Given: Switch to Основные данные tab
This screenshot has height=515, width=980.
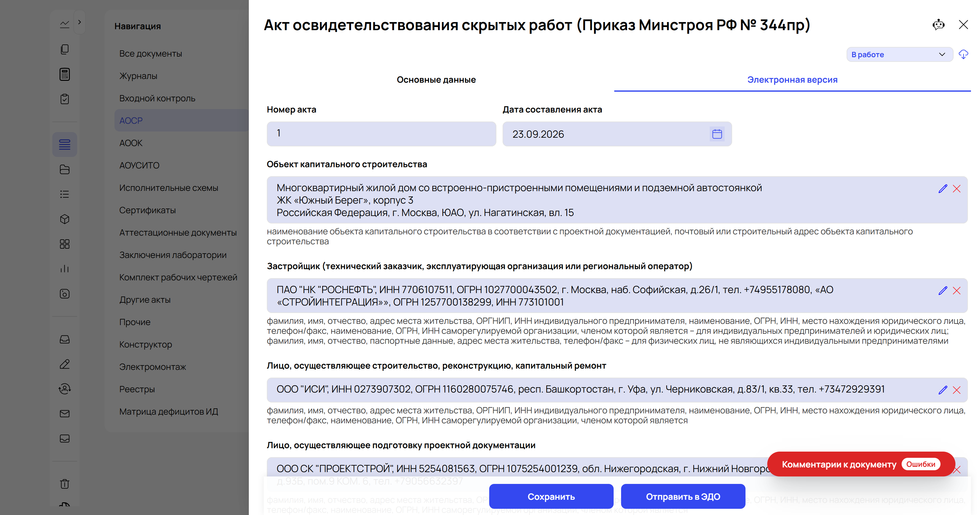Looking at the screenshot, I should tap(436, 80).
